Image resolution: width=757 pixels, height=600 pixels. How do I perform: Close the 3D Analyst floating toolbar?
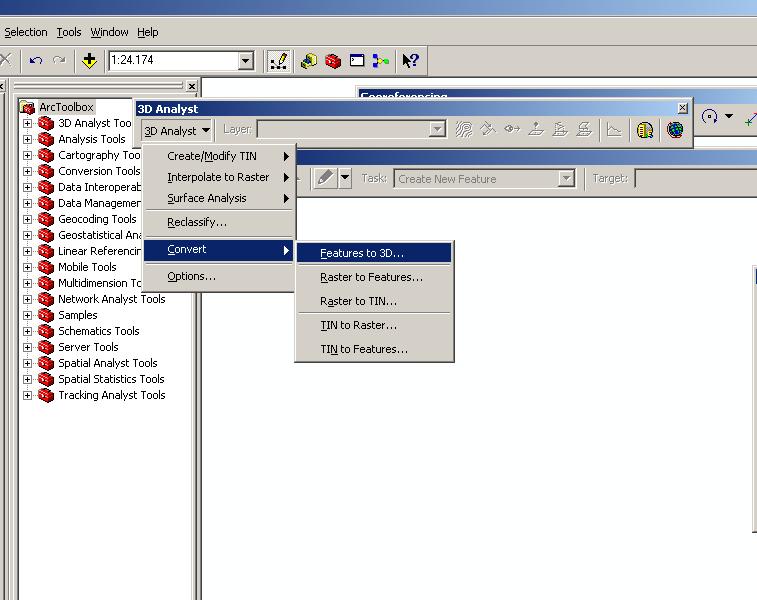point(683,109)
